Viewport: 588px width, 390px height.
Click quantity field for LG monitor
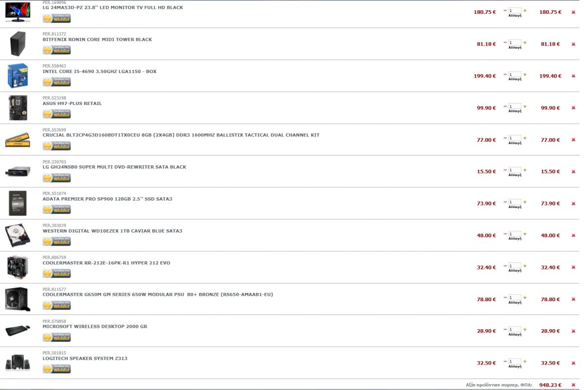click(x=514, y=10)
